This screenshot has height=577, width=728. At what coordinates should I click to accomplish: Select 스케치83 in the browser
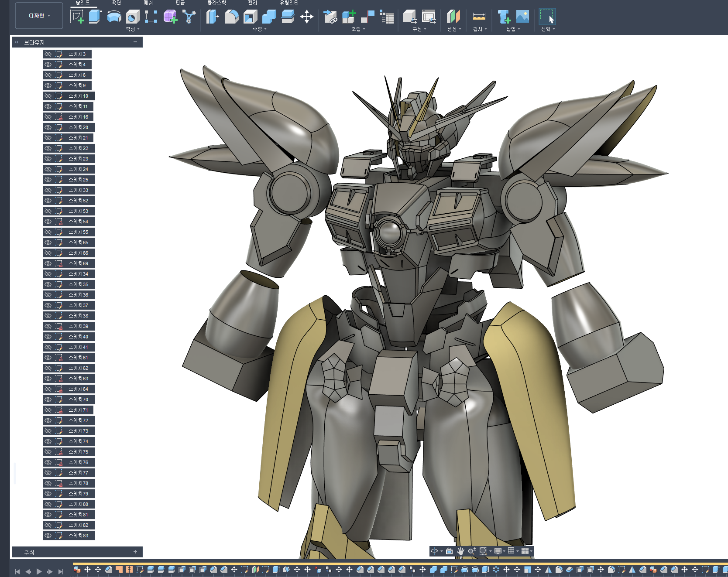coord(78,536)
